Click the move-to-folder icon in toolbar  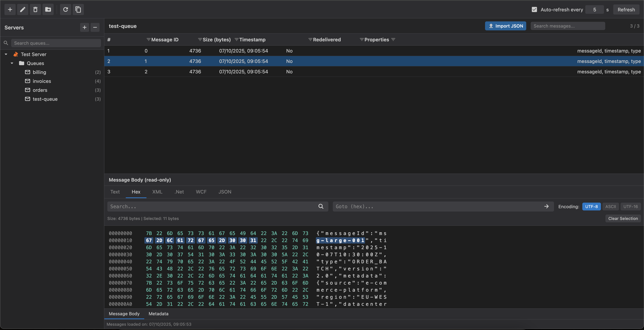[x=48, y=9]
